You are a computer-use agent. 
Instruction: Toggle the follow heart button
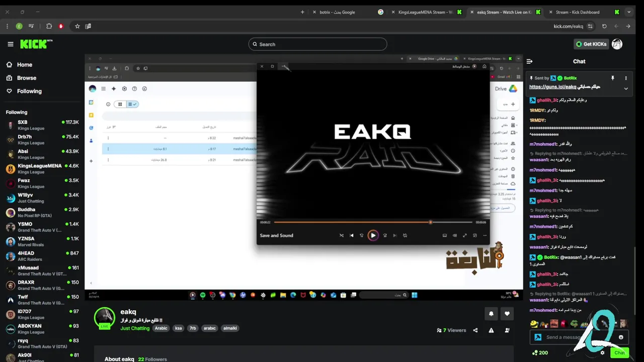pyautogui.click(x=507, y=314)
